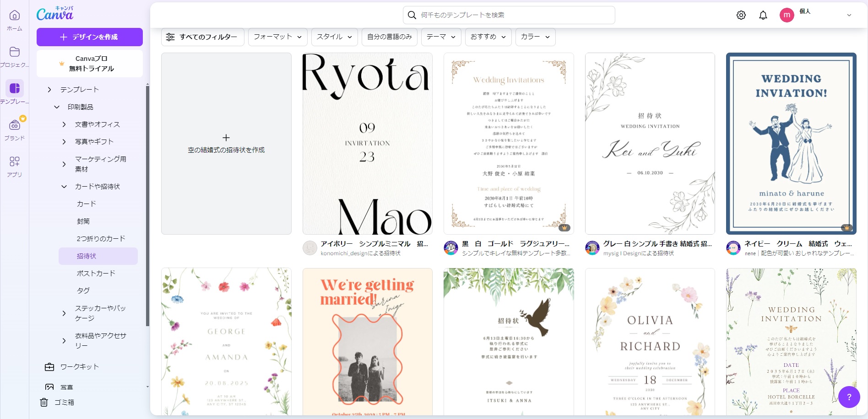Open the ブランド brand kit icon
868x419 pixels.
pyautogui.click(x=15, y=124)
